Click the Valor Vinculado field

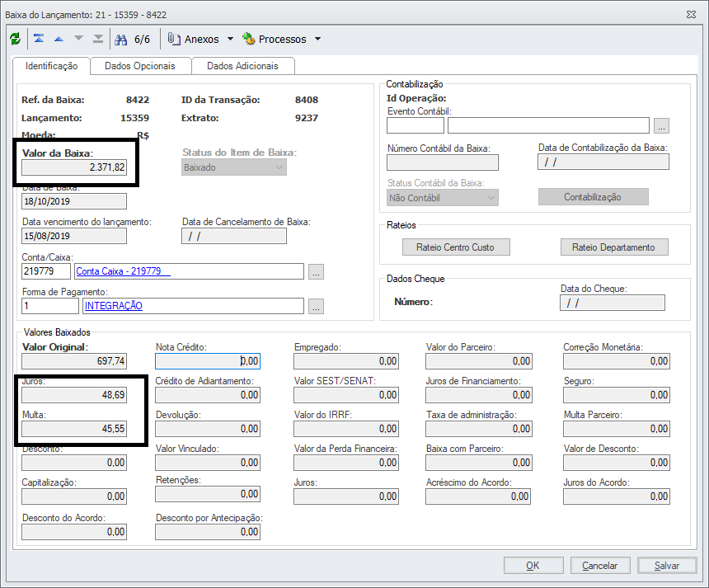coord(208,463)
